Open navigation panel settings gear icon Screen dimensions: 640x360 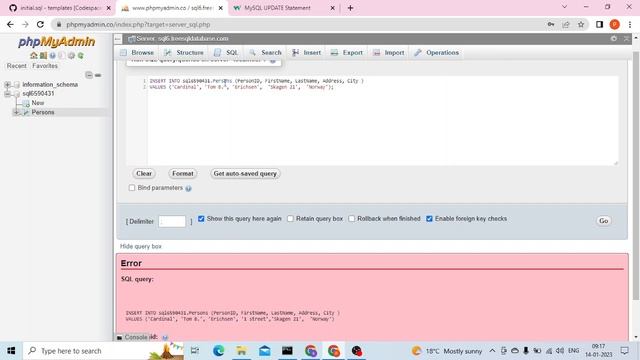71,56
